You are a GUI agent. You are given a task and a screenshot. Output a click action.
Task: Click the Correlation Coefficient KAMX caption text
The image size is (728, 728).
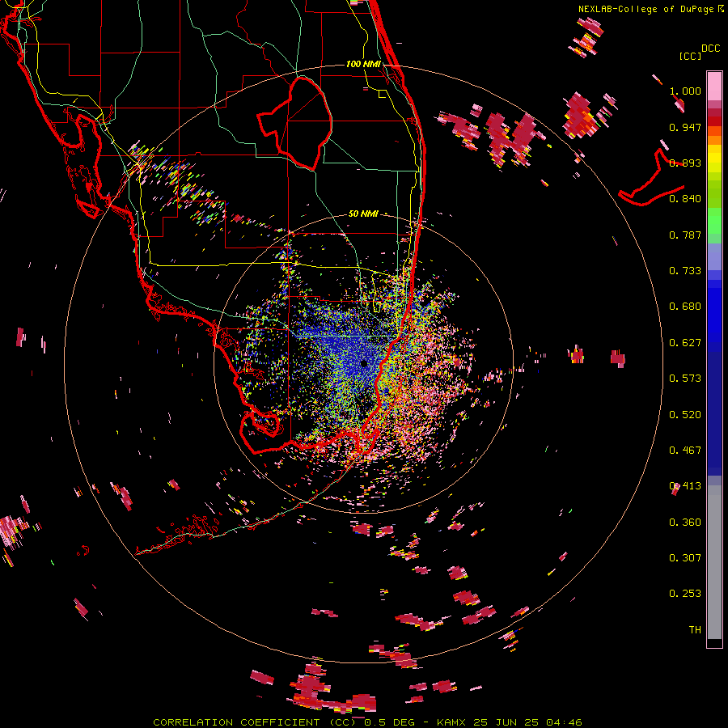click(367, 722)
